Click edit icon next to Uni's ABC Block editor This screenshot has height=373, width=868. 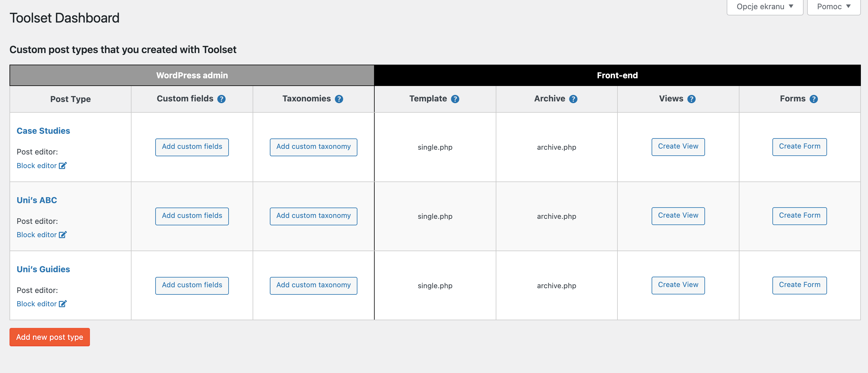(63, 234)
